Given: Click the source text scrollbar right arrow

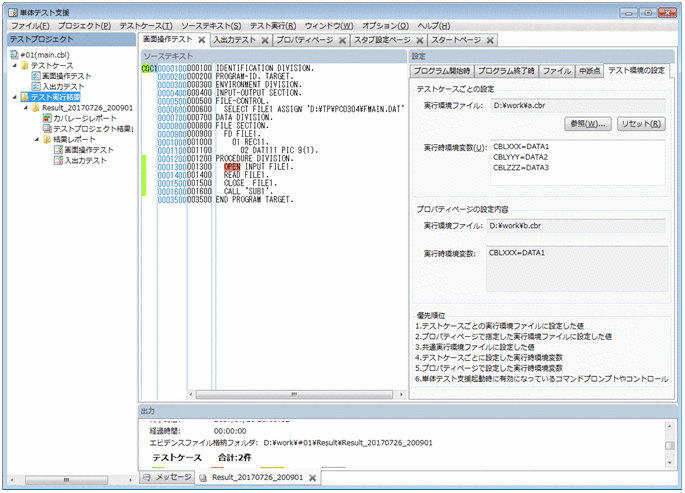Looking at the screenshot, I should coord(401,394).
